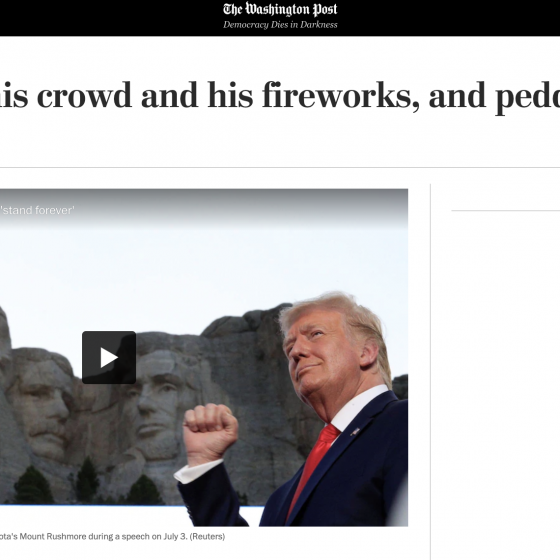Screen dimensions: 560x560
Task: Seek using the blue video progress bar
Action: point(132,506)
